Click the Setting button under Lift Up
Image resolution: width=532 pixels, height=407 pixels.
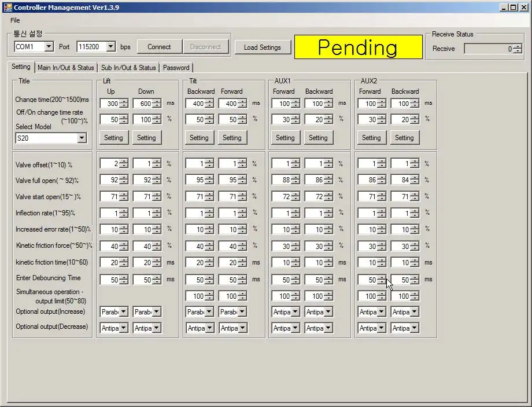click(x=113, y=138)
